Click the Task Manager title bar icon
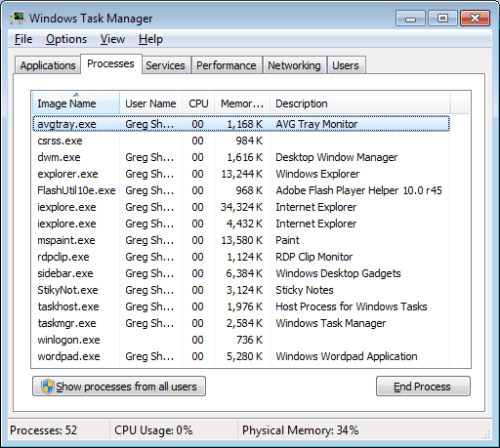 click(17, 18)
